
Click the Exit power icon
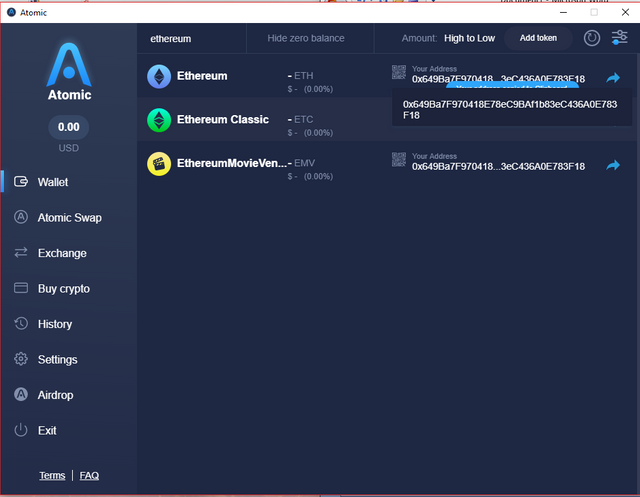[x=21, y=430]
